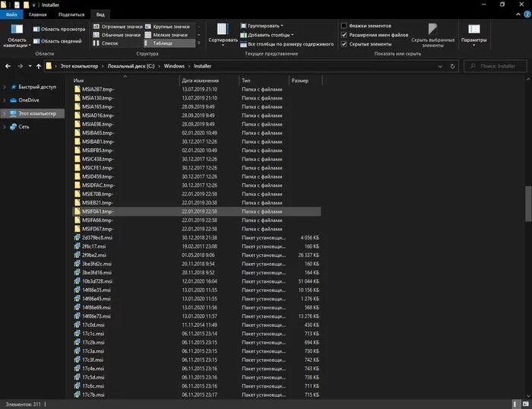Select Сеть in the navigation pane

(24, 127)
